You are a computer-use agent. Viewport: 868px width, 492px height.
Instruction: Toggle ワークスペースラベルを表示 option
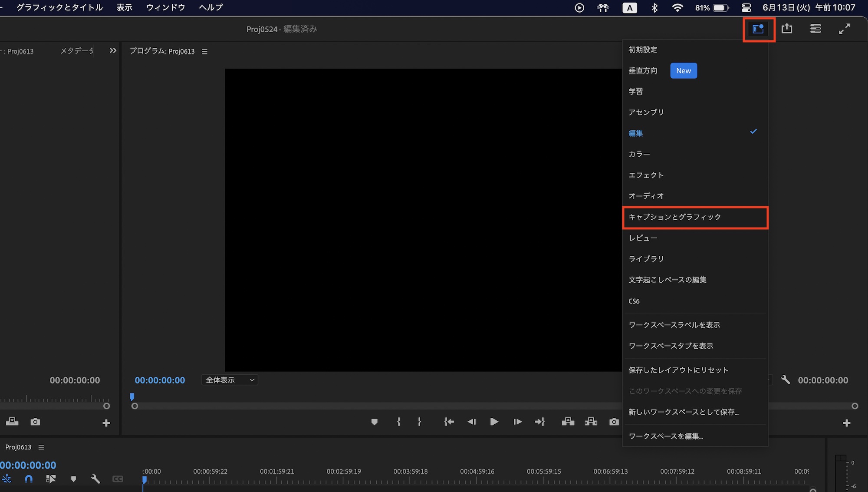(674, 325)
